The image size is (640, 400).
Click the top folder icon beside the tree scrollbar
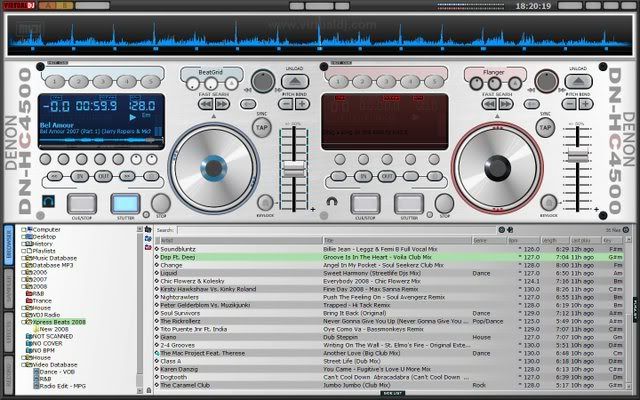[148, 230]
